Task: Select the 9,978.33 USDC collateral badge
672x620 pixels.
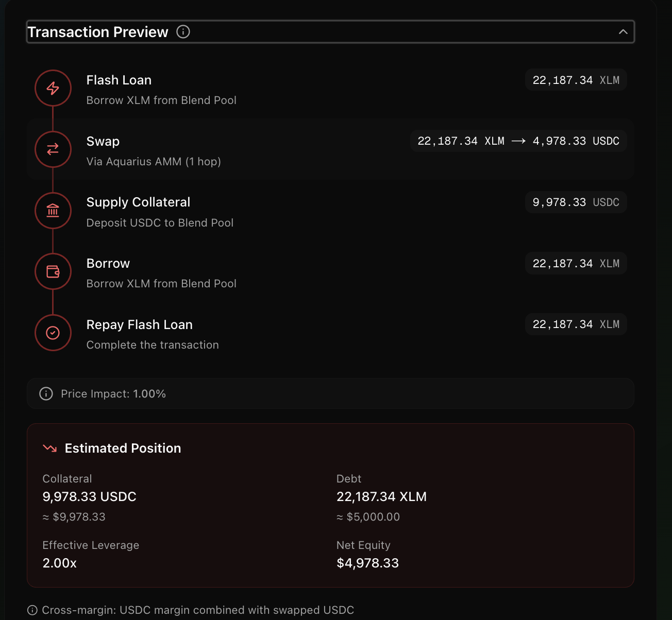Action: 576,202
